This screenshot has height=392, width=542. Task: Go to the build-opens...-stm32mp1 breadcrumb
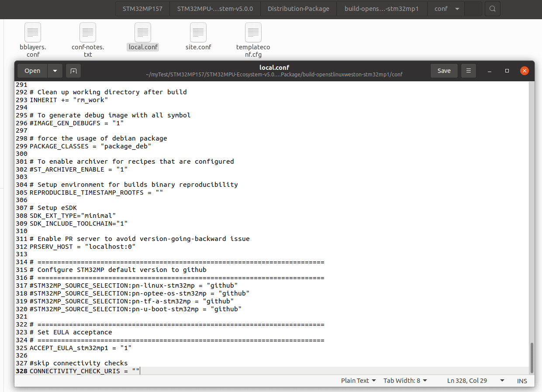382,8
